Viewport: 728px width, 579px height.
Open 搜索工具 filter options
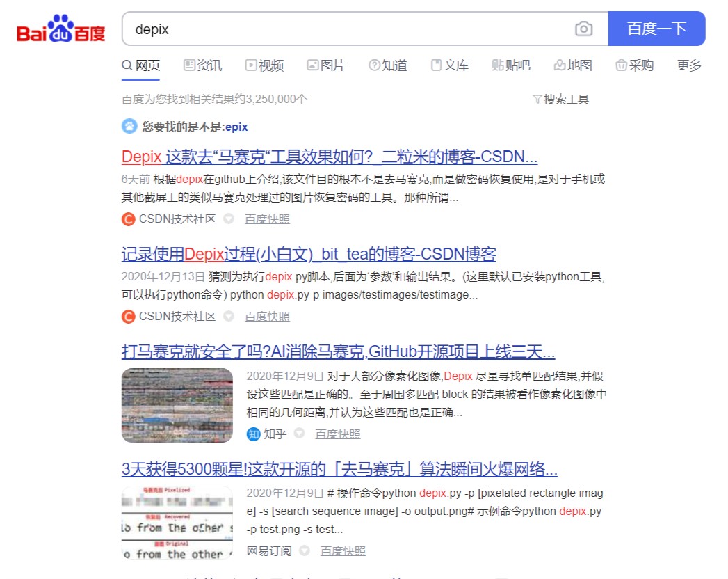coord(561,100)
